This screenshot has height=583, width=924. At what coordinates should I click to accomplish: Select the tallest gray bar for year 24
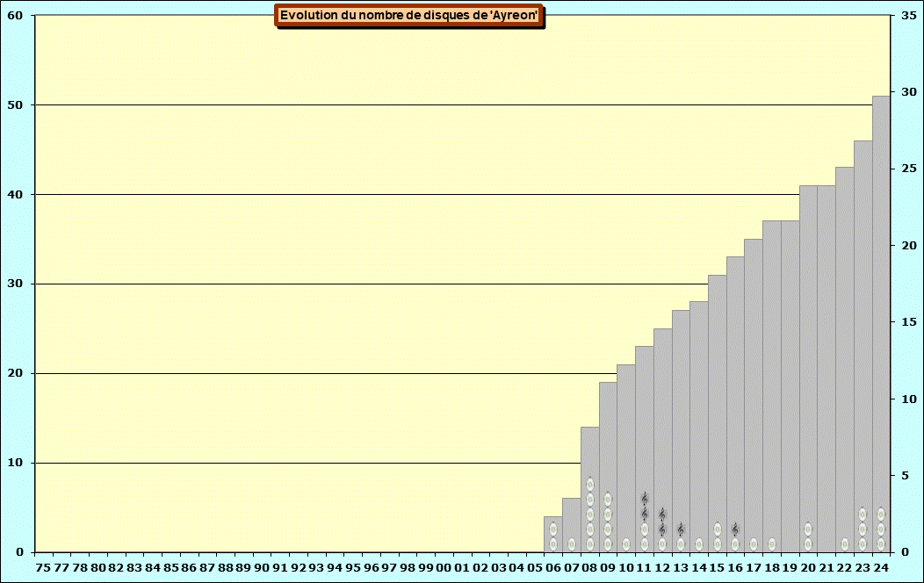[881, 324]
